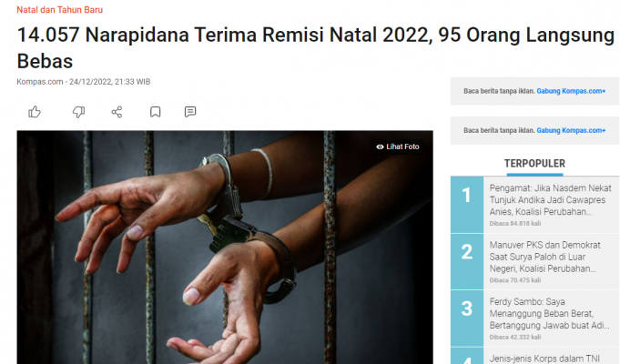620x364 pixels.
Task: Click the number 2 ranking tile
Action: click(466, 261)
